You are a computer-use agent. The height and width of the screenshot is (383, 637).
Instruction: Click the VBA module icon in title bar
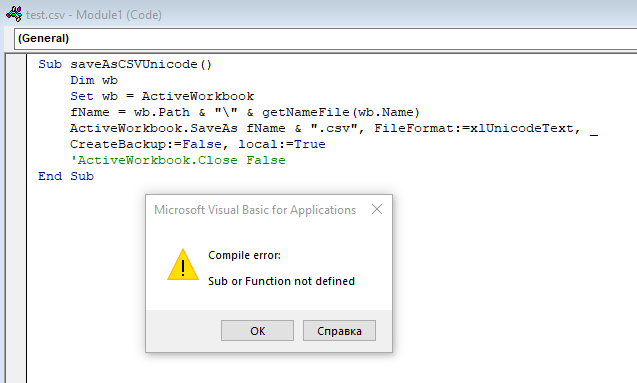14,14
